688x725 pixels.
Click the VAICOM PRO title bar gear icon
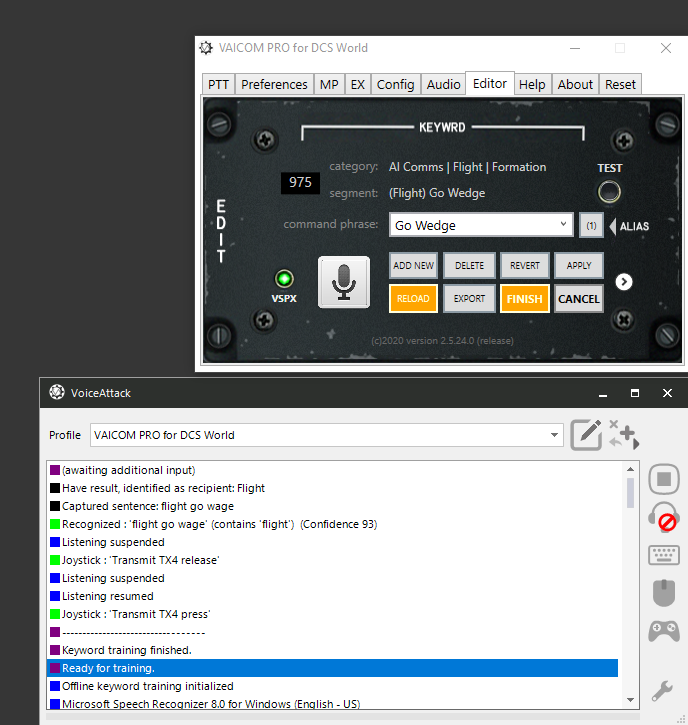pos(206,48)
